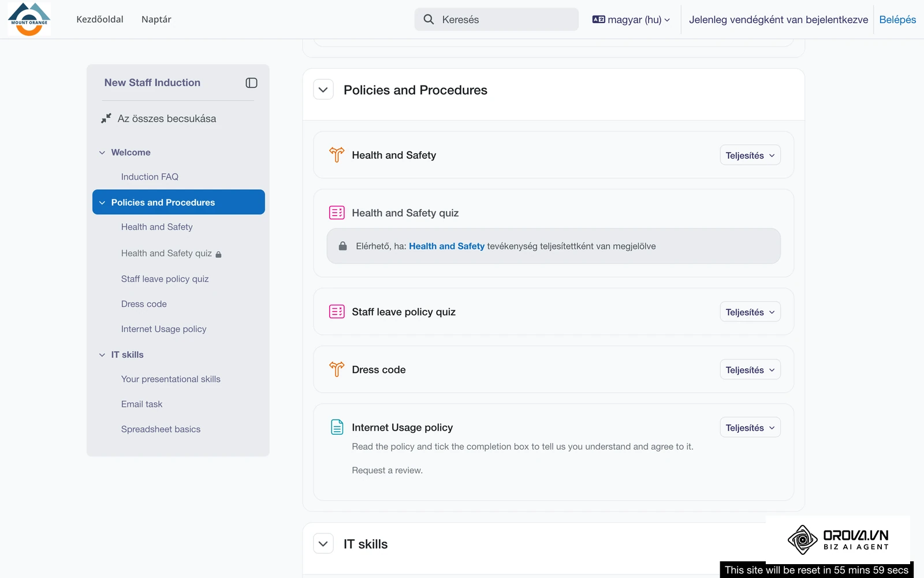Close the course index drawer icon
924x578 pixels.
point(251,83)
